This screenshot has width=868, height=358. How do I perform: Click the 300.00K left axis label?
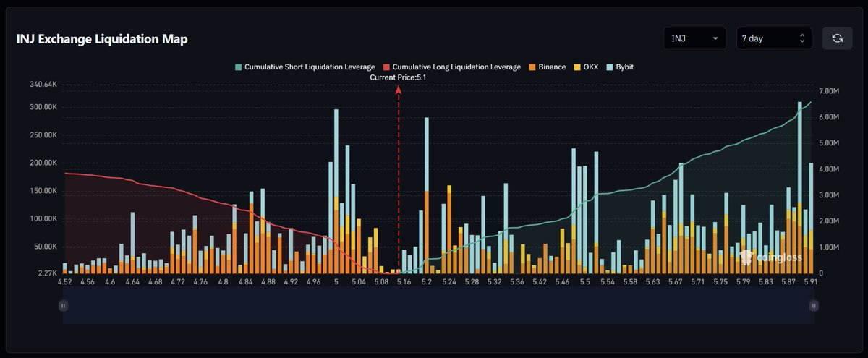[x=43, y=107]
